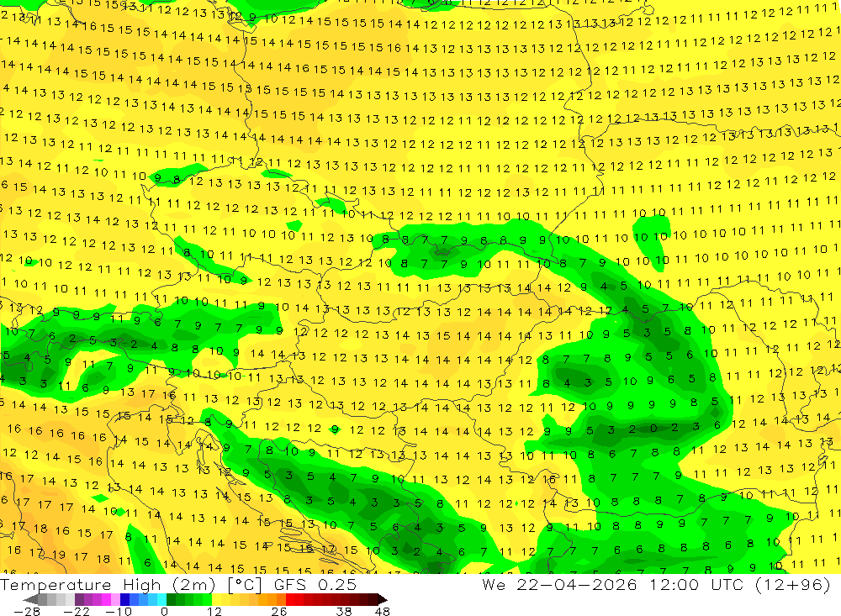
Task: Click the "12" legend scale value
Action: (x=214, y=612)
